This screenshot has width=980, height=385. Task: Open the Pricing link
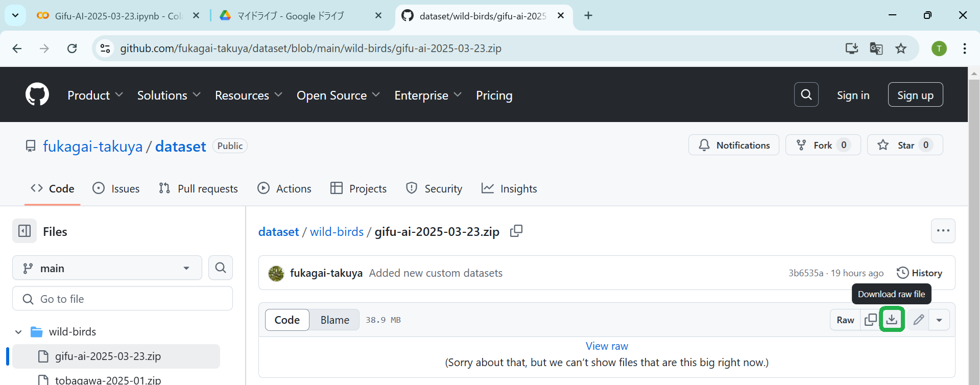[x=494, y=95]
